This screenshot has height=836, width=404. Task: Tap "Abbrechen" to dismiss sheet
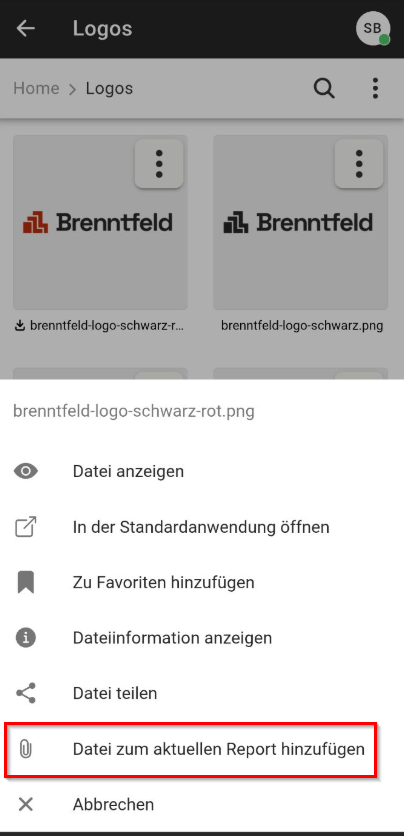(x=202, y=804)
